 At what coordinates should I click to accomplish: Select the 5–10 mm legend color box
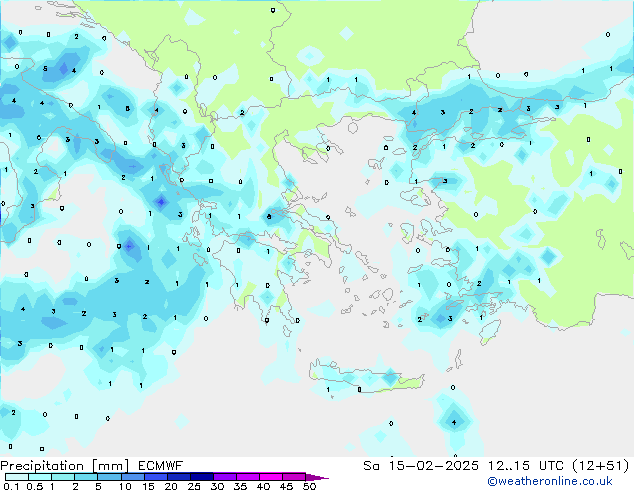[110, 477]
